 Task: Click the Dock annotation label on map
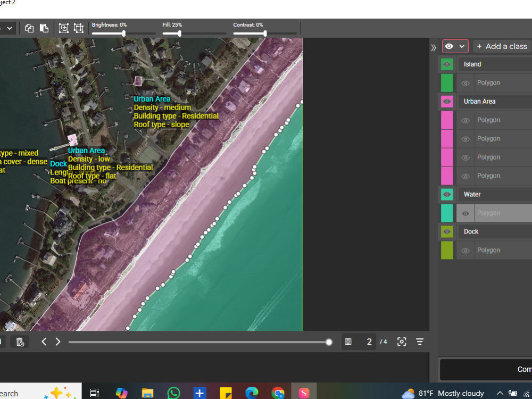pyautogui.click(x=59, y=164)
